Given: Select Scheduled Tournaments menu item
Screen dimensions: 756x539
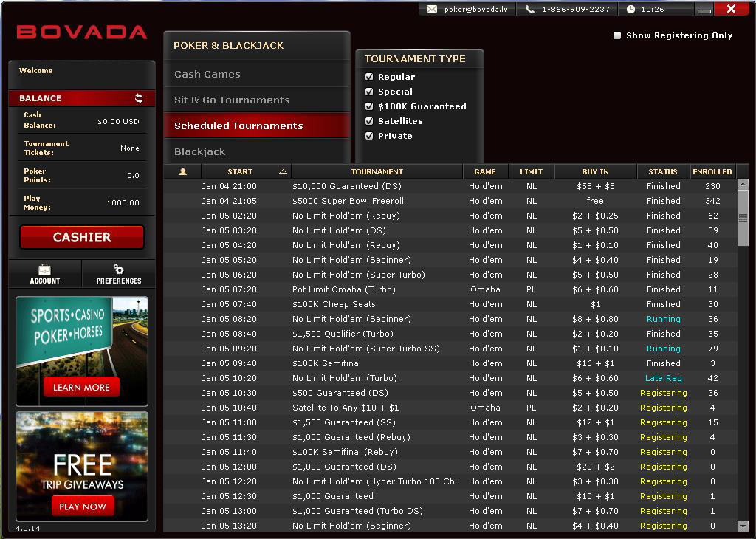Looking at the screenshot, I should (256, 126).
